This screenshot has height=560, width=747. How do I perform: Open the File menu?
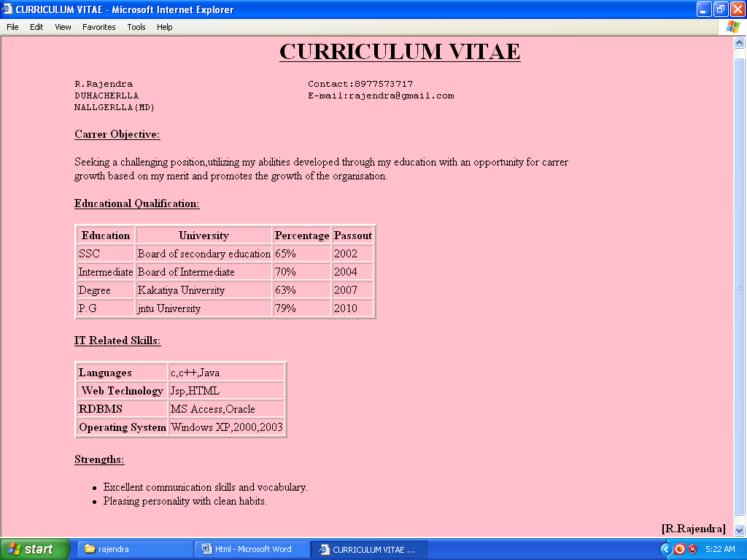(x=12, y=27)
